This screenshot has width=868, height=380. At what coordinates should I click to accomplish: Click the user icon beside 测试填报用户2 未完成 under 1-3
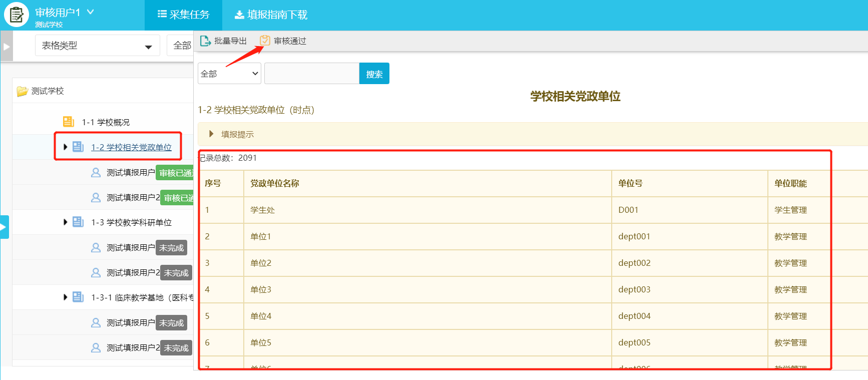(x=96, y=273)
